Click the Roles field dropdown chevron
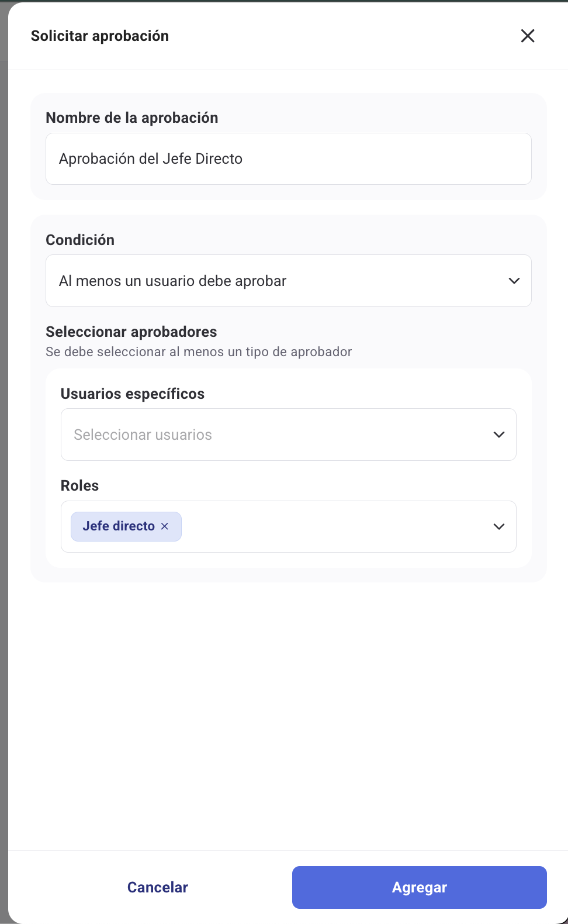Image resolution: width=568 pixels, height=924 pixels. pyautogui.click(x=499, y=526)
